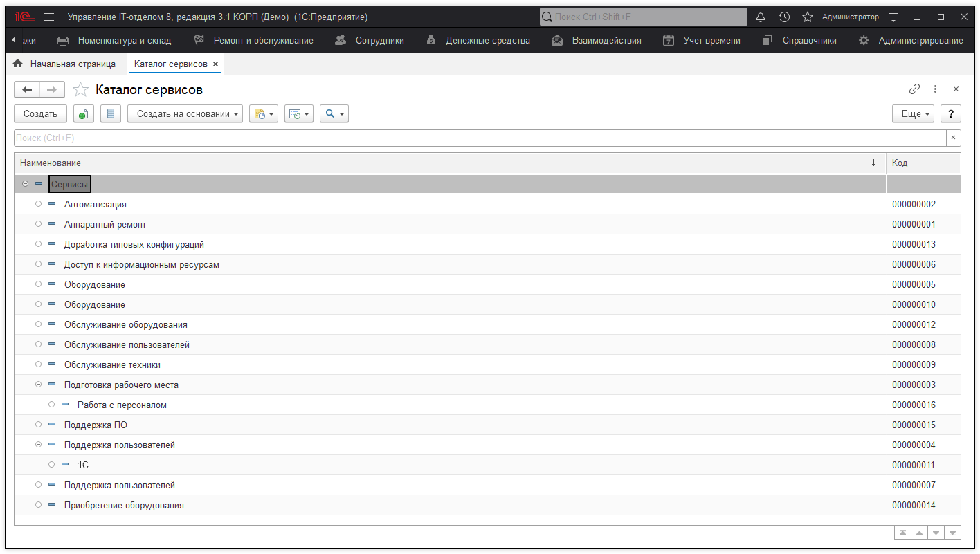Go back with the left arrow button
Viewport: 980px width, 554px height.
[27, 89]
